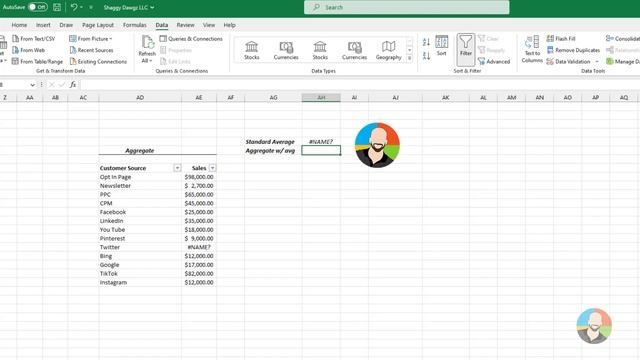The height and width of the screenshot is (360, 640).
Task: Open the View tab
Action: 209,25
